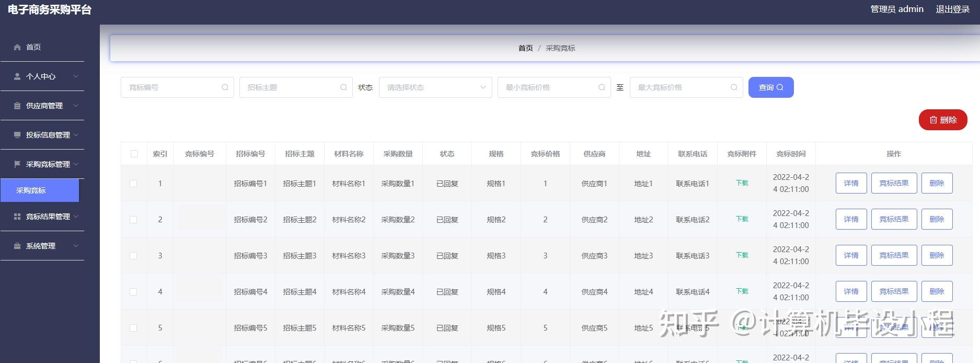
Task: Click search icon in 竞标编号 field
Action: click(x=225, y=87)
